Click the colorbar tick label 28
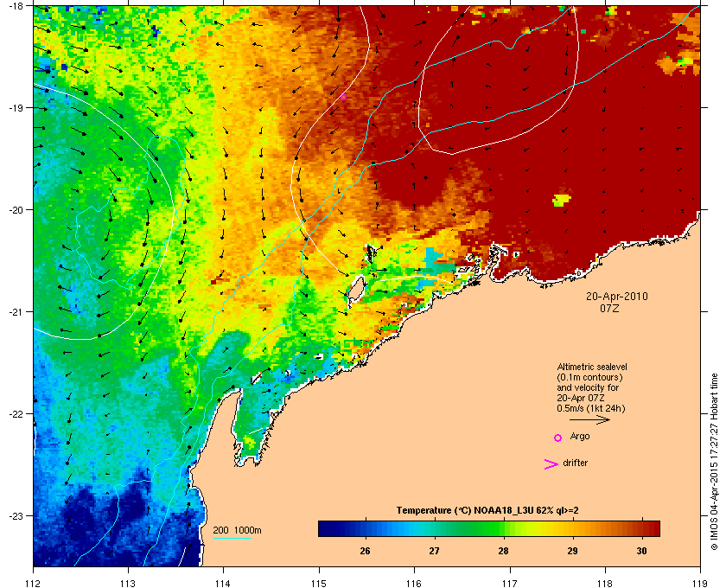Image resolution: width=726 pixels, height=588 pixels. (503, 551)
